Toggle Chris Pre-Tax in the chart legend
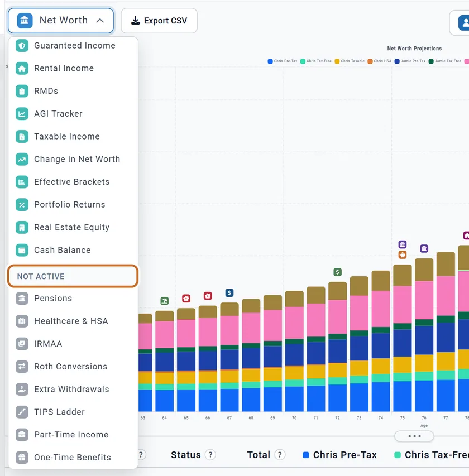 [x=282, y=61]
